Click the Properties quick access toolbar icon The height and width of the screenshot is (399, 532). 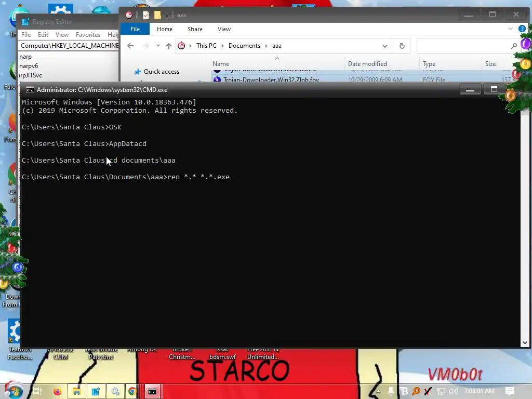pyautogui.click(x=146, y=15)
